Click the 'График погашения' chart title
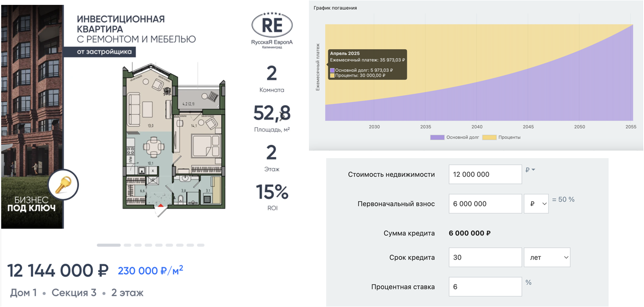 click(x=335, y=8)
